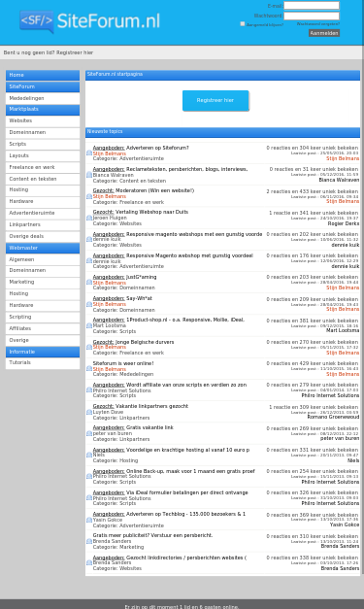The width and height of the screenshot is (364, 609).
Task: Click the topic icon beside 'Adverteren op Siteforum?'
Action: (89, 153)
